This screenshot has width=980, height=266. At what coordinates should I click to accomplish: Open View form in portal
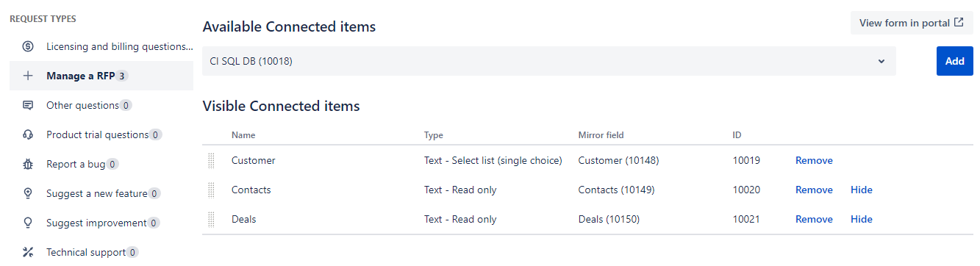[x=912, y=23]
